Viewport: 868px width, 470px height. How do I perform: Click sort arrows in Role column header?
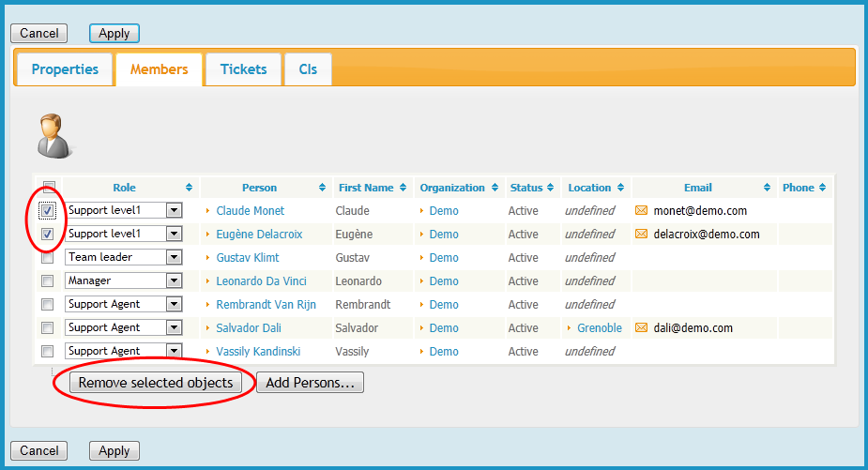pyautogui.click(x=190, y=188)
